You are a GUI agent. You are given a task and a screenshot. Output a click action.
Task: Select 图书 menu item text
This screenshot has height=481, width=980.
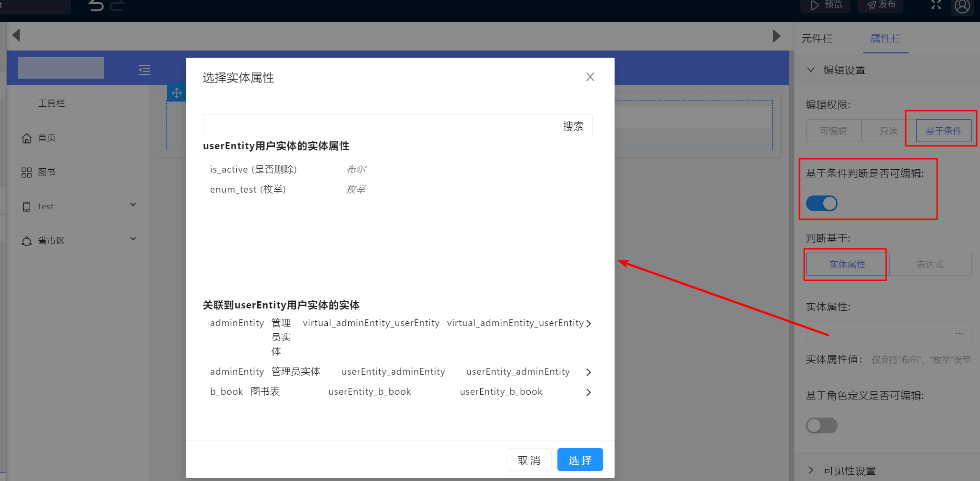[x=47, y=172]
